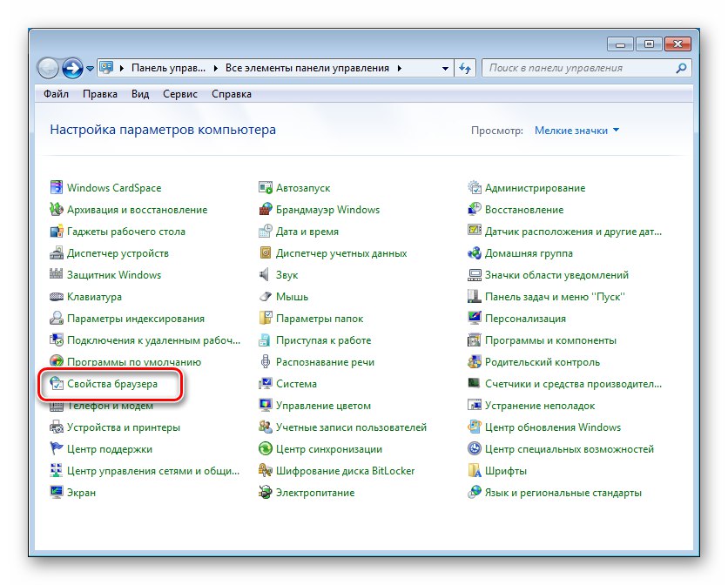
Task: Open Центр управления сетями и общи... link
Action: [153, 470]
